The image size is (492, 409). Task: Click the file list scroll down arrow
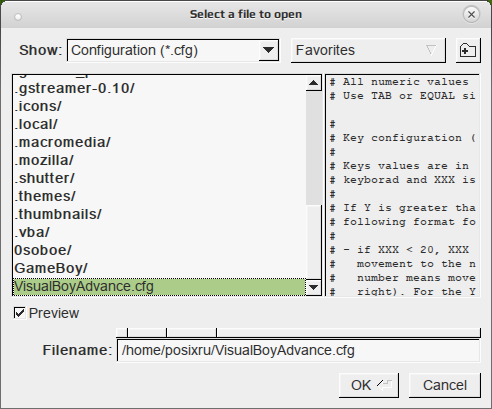(x=313, y=287)
